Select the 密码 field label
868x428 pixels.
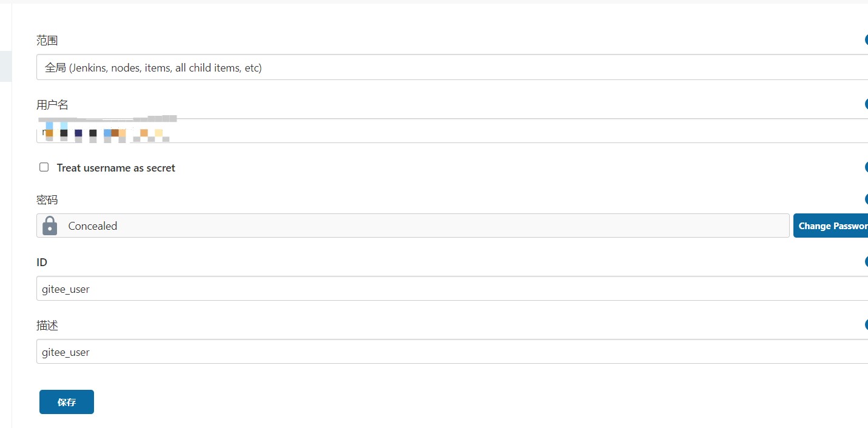47,199
